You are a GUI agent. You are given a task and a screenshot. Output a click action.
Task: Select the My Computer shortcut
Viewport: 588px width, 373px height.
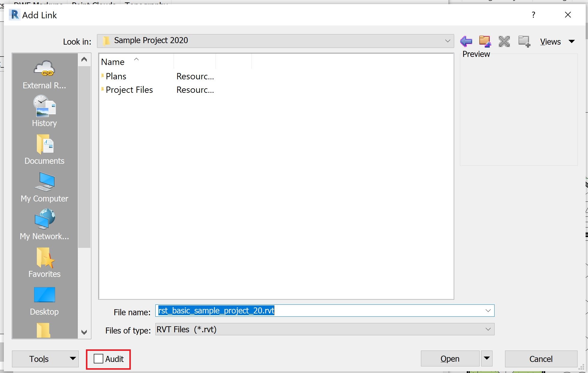(44, 187)
